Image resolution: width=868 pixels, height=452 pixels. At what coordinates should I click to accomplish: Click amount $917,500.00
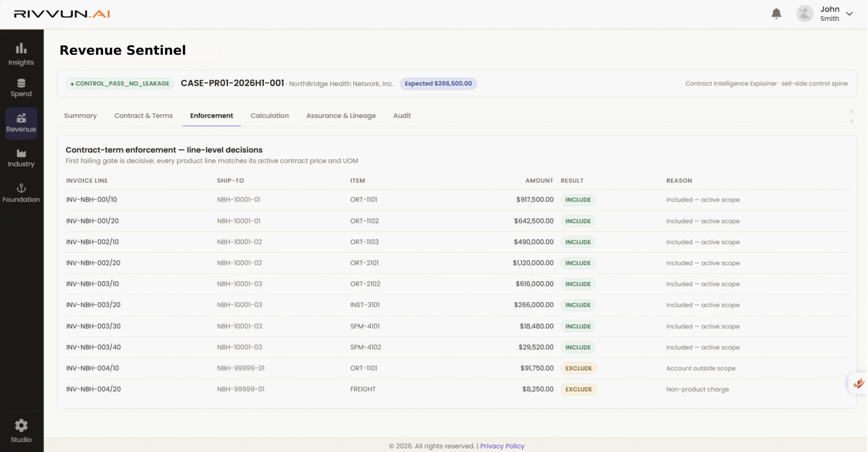(535, 199)
